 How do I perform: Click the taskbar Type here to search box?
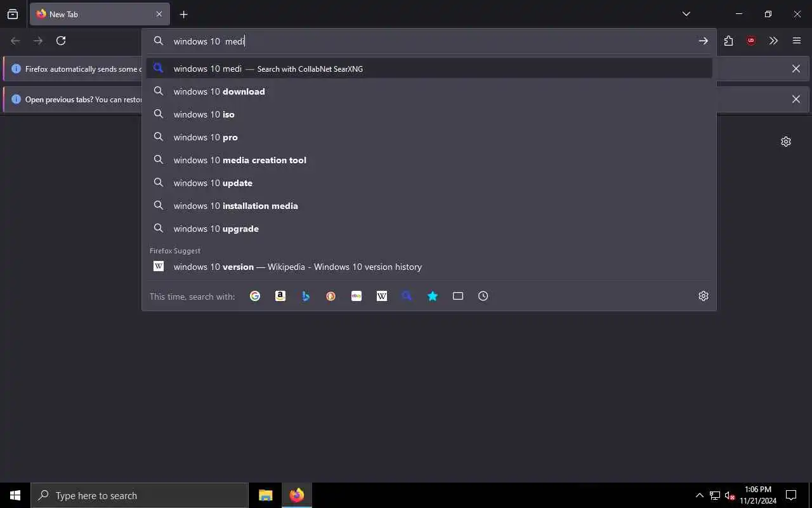pos(140,495)
